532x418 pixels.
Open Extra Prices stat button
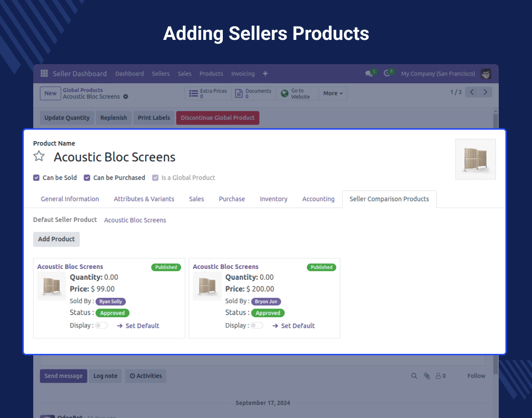click(208, 93)
